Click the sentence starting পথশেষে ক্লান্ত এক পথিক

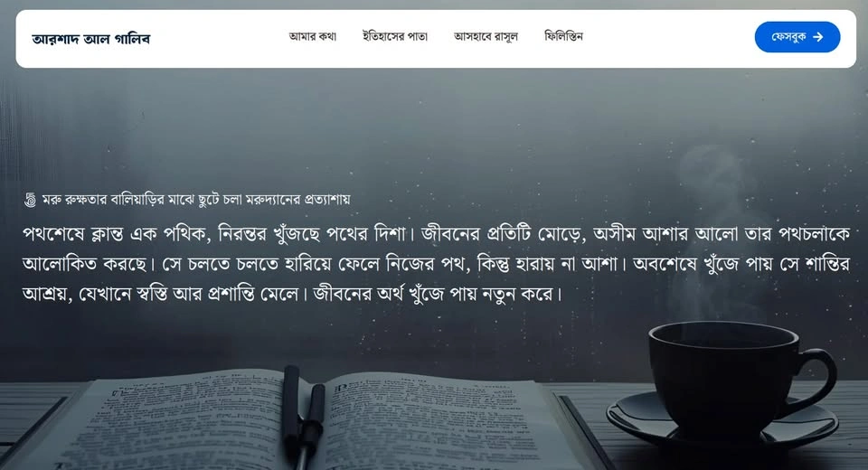tap(218, 234)
